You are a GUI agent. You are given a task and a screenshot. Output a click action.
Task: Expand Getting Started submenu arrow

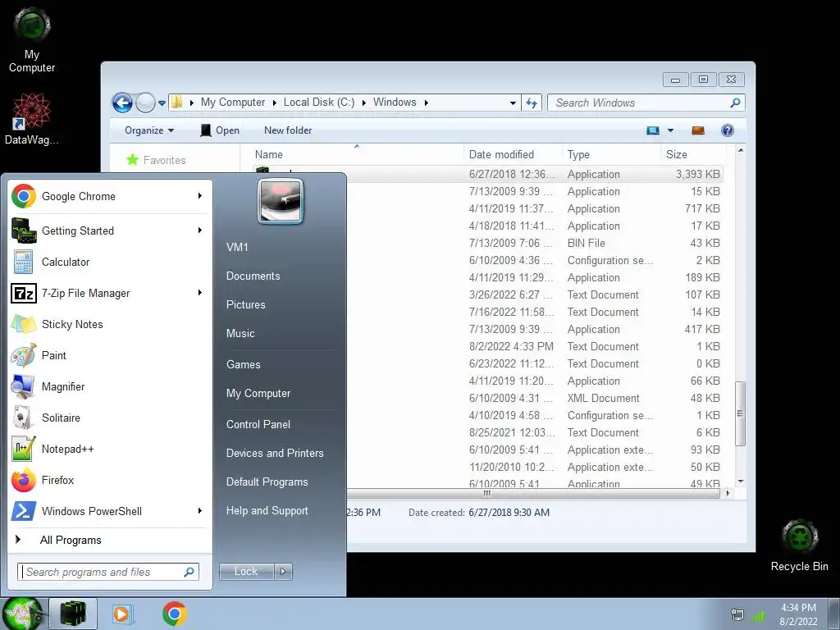click(x=200, y=231)
